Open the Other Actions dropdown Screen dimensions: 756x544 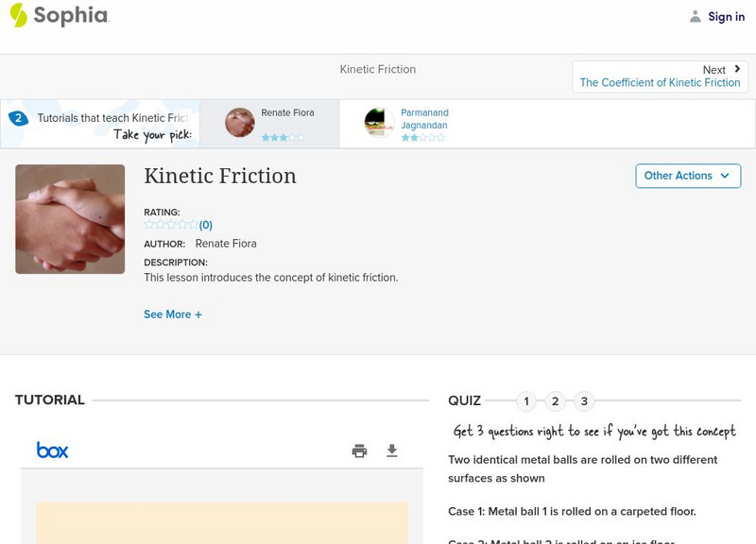687,176
